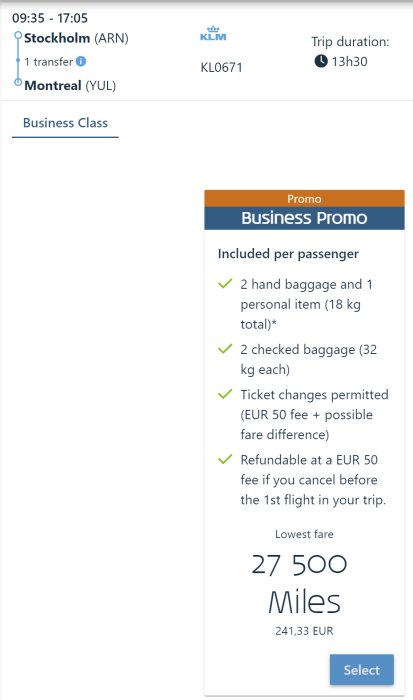Select the Business Promo fare

click(362, 670)
